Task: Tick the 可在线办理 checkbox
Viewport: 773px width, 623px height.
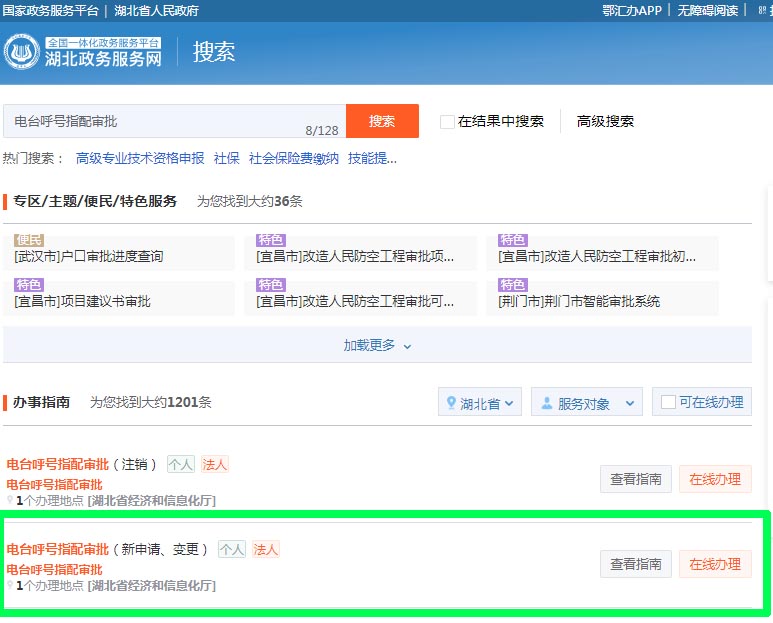Action: 669,403
